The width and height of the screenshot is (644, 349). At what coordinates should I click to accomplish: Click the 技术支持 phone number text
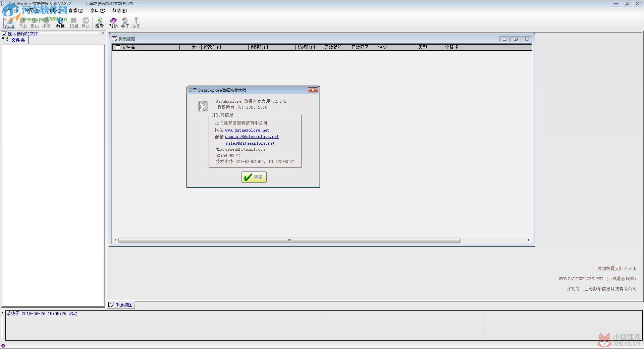(255, 162)
